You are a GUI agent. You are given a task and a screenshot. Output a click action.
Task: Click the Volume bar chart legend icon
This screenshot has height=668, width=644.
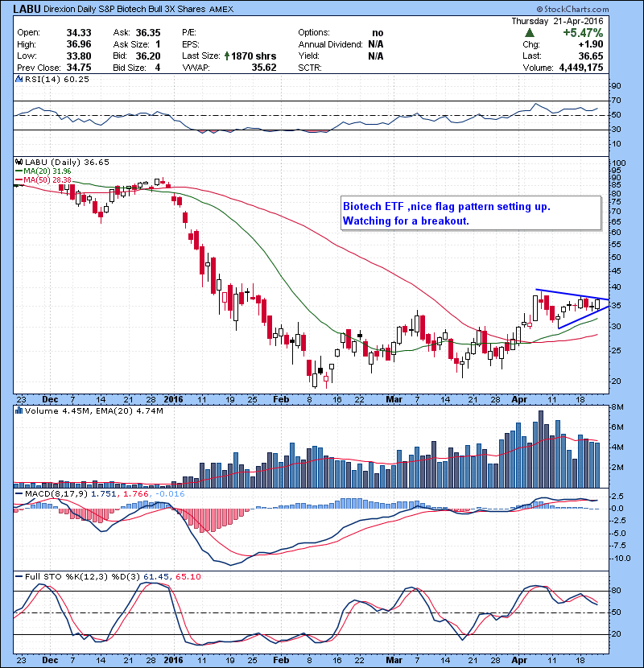pyautogui.click(x=17, y=411)
